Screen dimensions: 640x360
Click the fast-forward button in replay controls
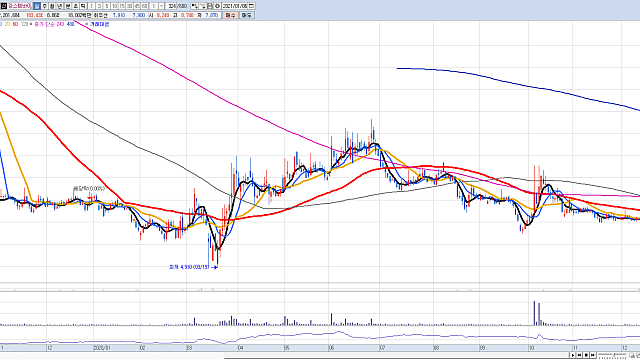593,355
